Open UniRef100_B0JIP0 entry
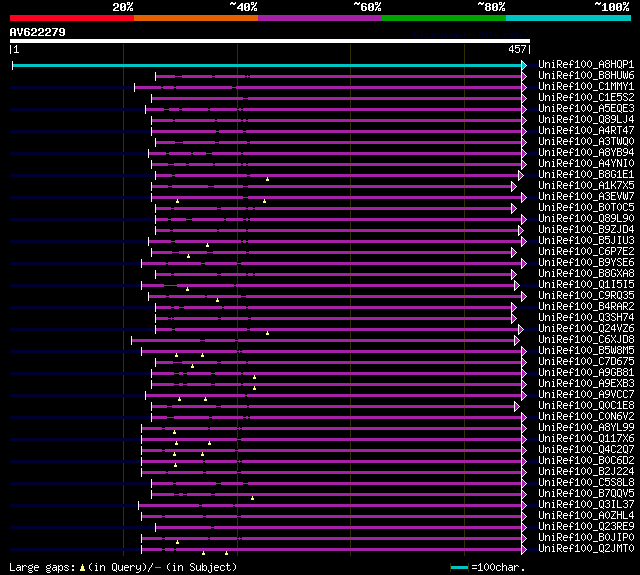Screen dimensions: 640x575 (586, 538)
